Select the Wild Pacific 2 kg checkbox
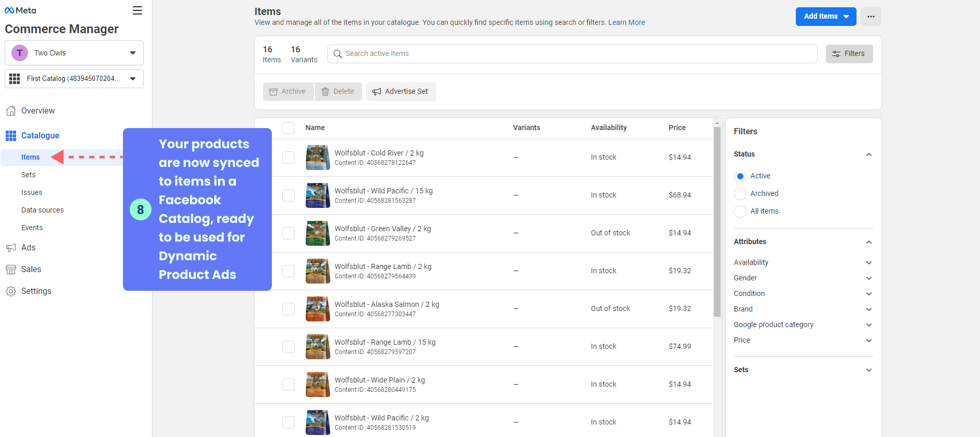980x437 pixels. [288, 422]
